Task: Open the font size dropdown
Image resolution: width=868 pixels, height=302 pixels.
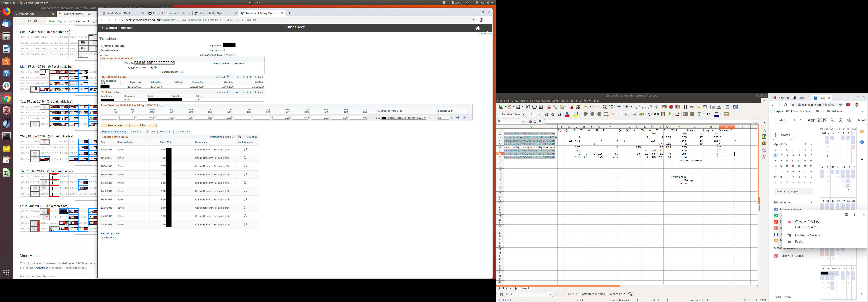Action: click(539, 114)
